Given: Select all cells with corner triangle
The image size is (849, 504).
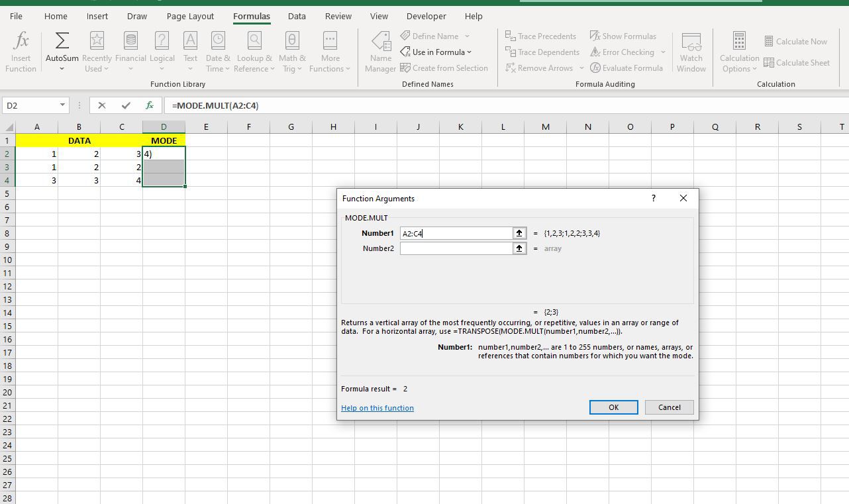Looking at the screenshot, I should click(x=9, y=126).
